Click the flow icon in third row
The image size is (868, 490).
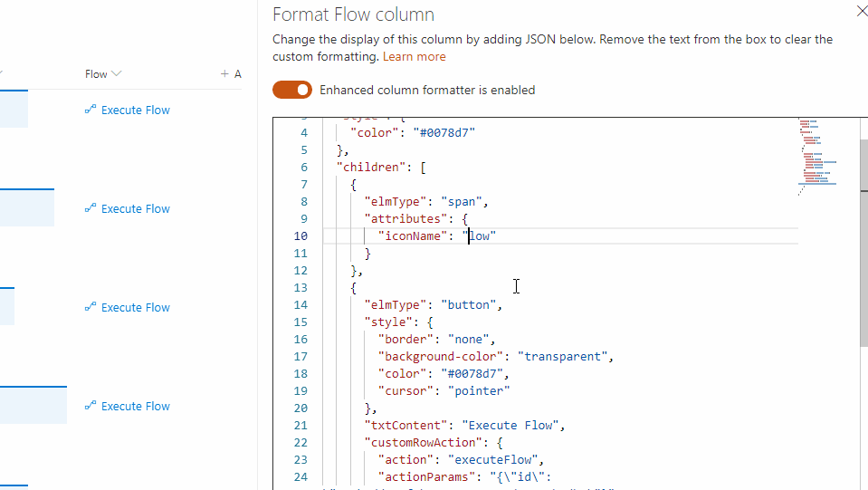coord(90,308)
